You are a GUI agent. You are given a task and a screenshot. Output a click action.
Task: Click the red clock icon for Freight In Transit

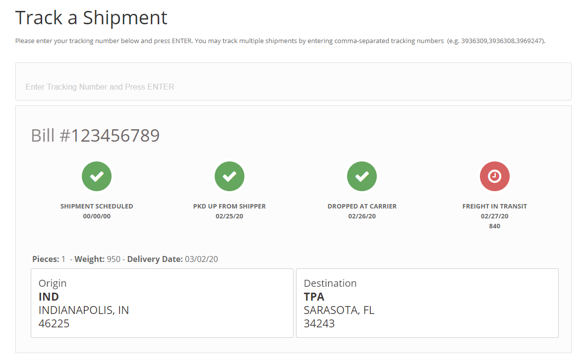tap(494, 176)
